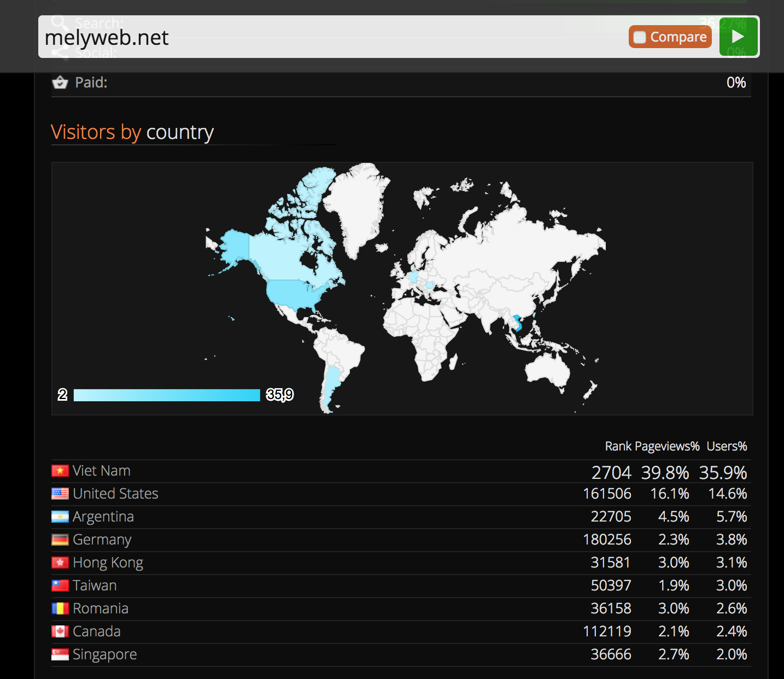Click the legend maximum value 35,9
Image resolution: width=784 pixels, height=679 pixels.
point(279,395)
